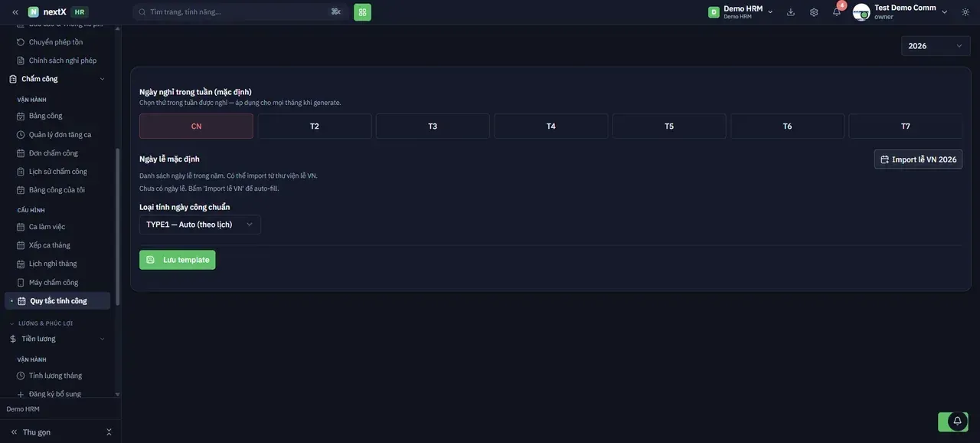
Task: Toggle T5 as weekly day off
Action: (x=669, y=126)
